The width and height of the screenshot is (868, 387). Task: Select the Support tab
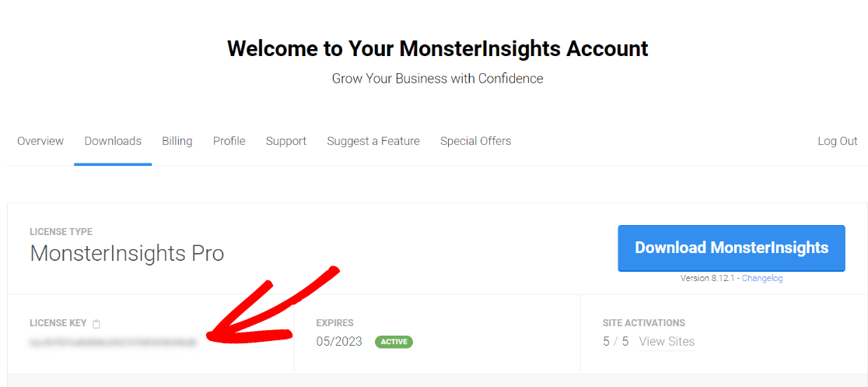click(x=286, y=141)
